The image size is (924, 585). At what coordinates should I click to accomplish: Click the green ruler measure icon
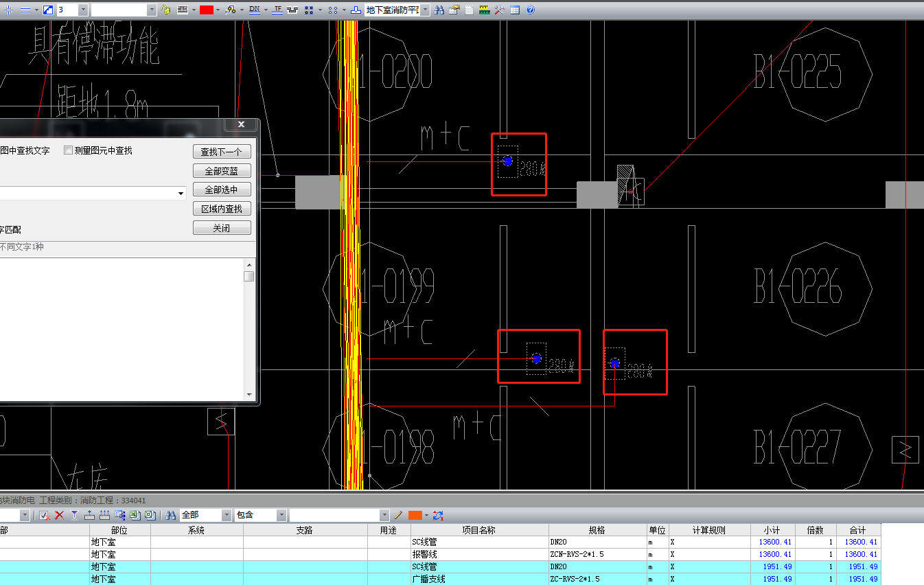pos(484,10)
